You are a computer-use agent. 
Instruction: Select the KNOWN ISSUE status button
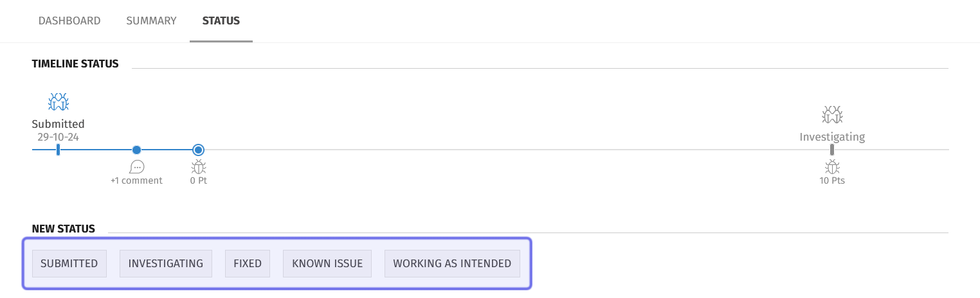(327, 263)
